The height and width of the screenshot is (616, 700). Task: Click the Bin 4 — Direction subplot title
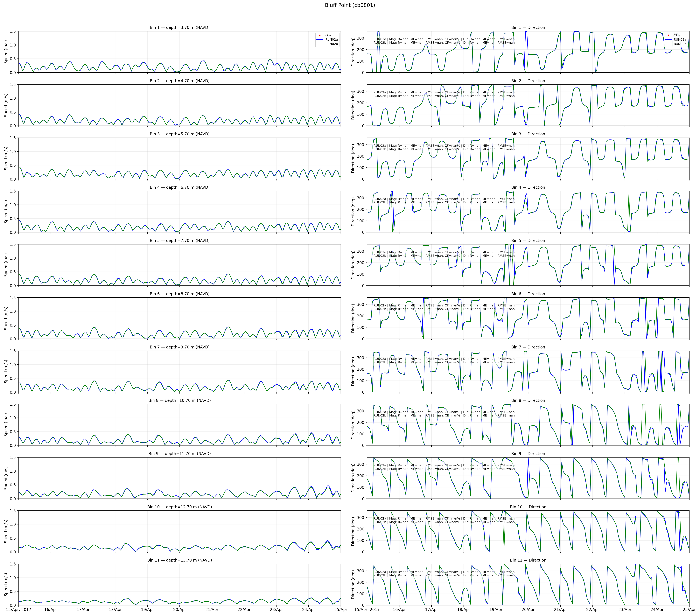528,187
